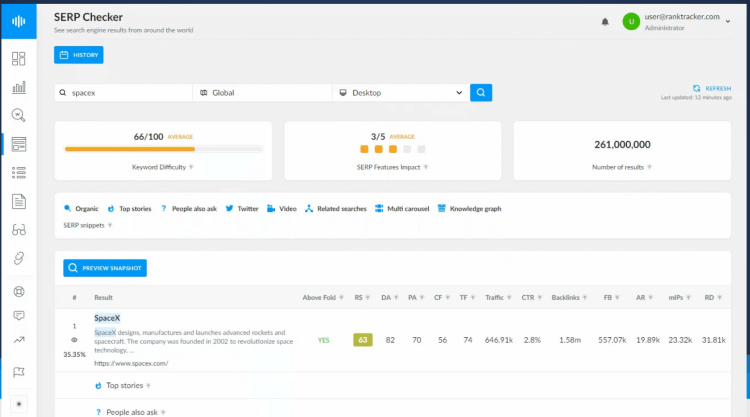Click the eye icon in SpaceX result row
This screenshot has width=750, height=417.
[x=74, y=340]
